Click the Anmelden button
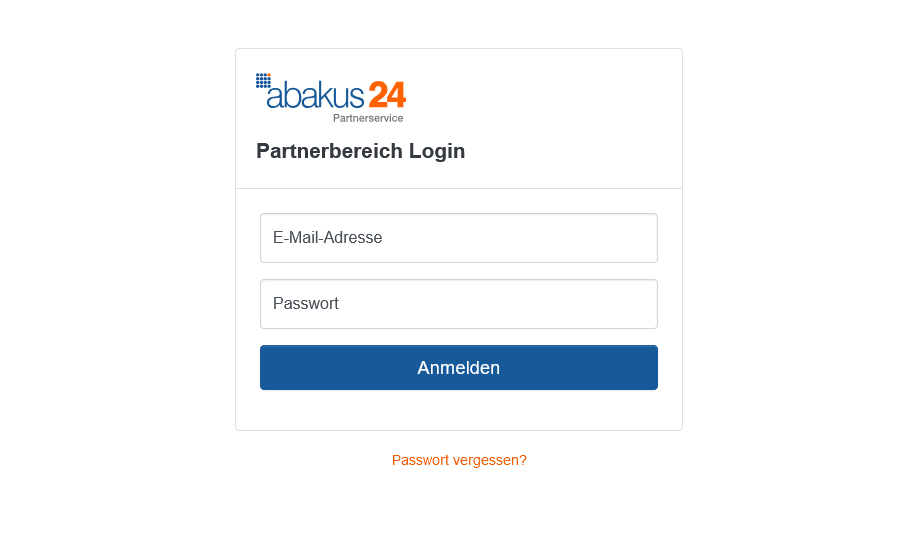Screen dimensions: 920x537 459,367
